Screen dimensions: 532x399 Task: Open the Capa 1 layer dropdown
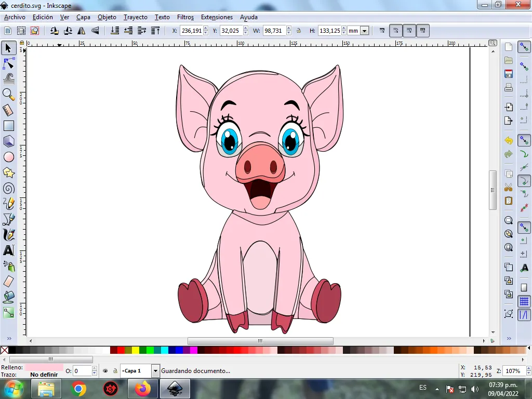tap(155, 371)
